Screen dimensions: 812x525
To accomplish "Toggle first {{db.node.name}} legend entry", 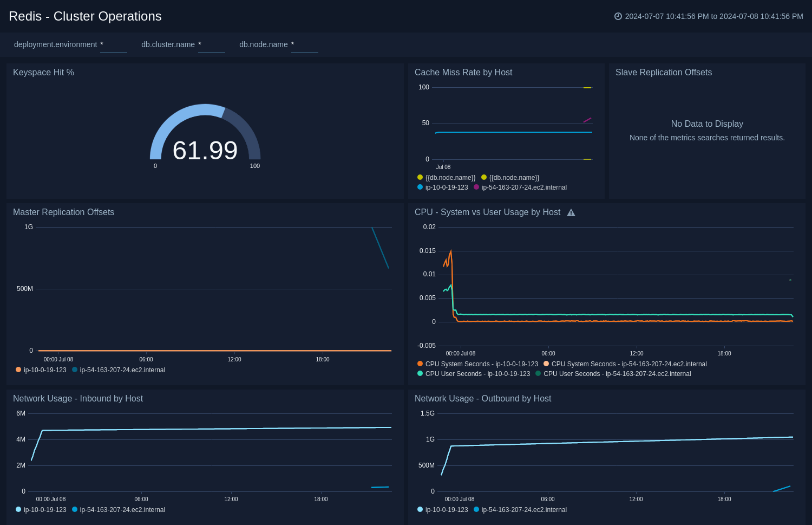I will [x=447, y=178].
